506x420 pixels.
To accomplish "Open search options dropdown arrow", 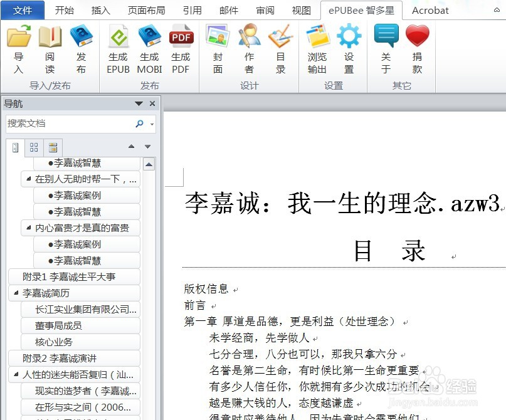I will [152, 124].
